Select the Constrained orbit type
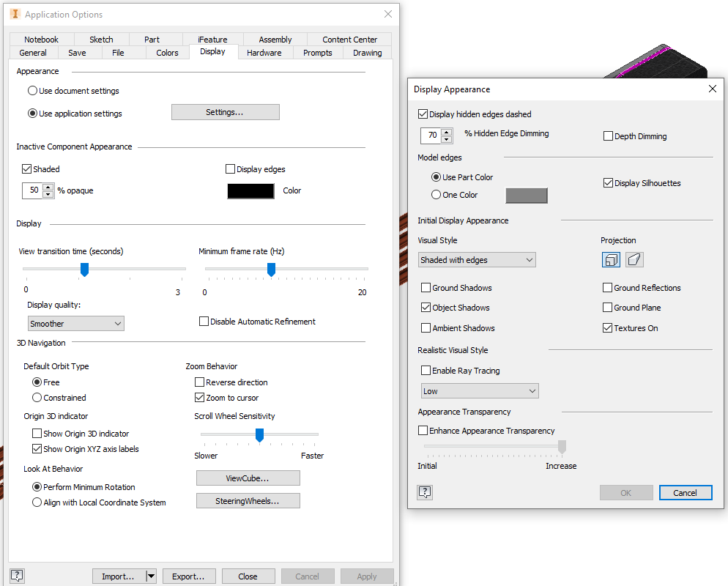 37,398
